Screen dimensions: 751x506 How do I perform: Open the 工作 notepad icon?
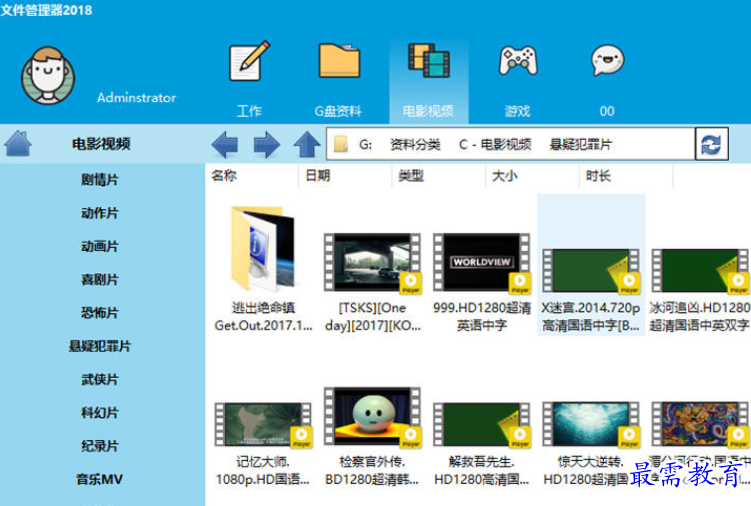[249, 61]
